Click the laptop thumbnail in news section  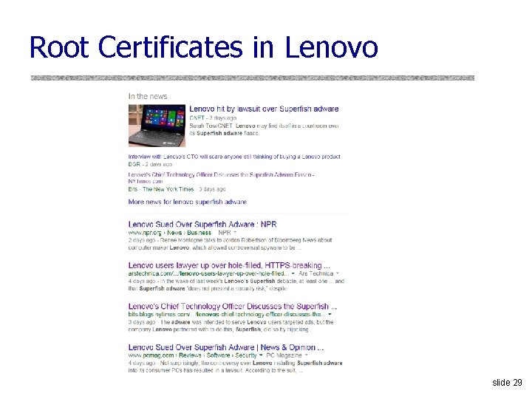(157, 126)
